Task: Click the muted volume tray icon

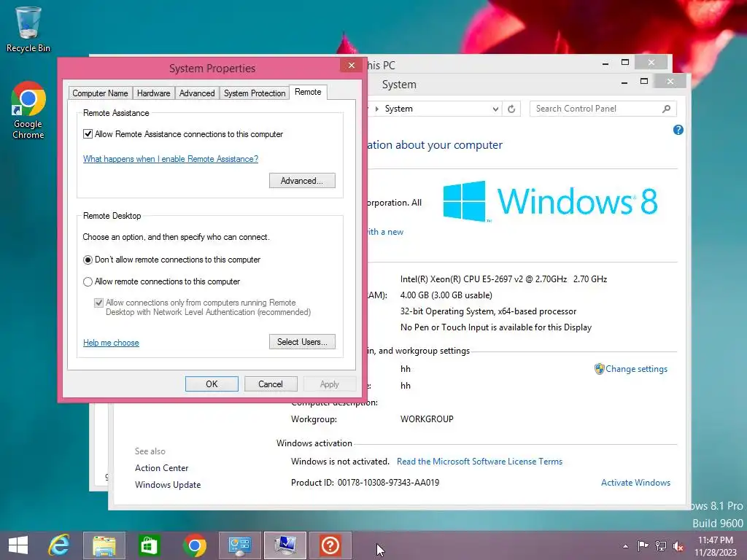Action: click(x=678, y=545)
